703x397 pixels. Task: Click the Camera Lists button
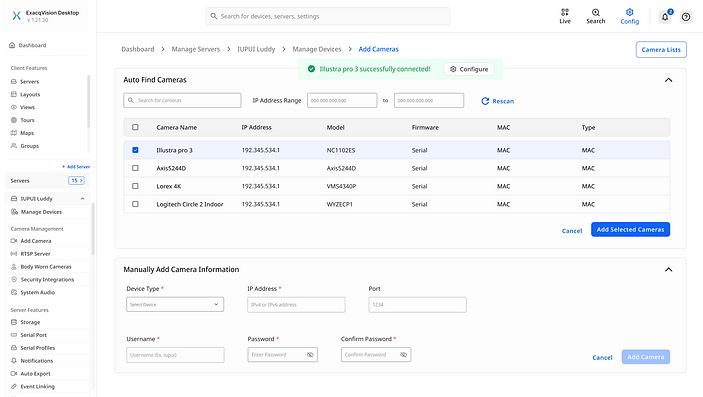point(661,50)
